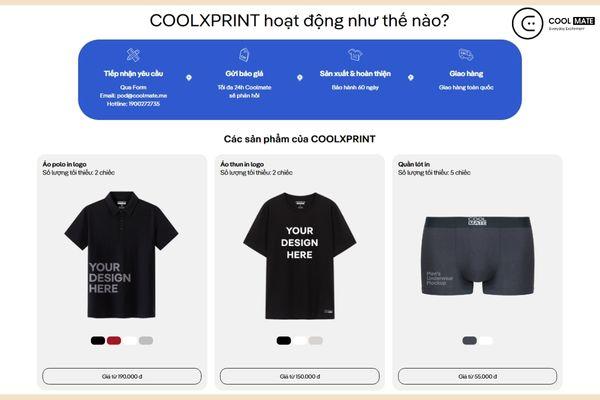Click the step marker before 'Giao hàng'
600x400 pixels.
pos(411,78)
